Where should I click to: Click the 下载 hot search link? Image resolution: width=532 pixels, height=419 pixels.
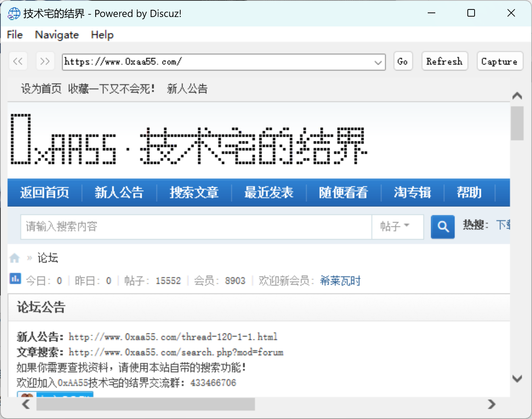(503, 225)
